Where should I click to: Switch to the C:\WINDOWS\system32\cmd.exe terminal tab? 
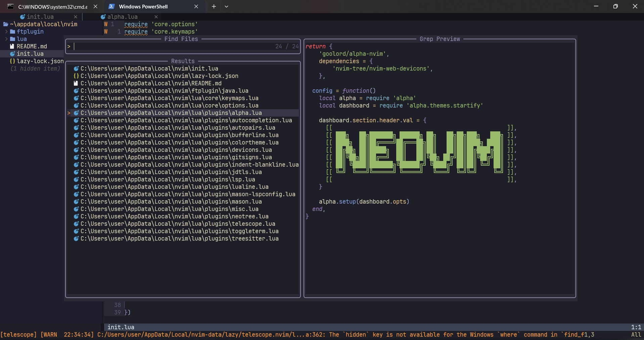[x=52, y=6]
